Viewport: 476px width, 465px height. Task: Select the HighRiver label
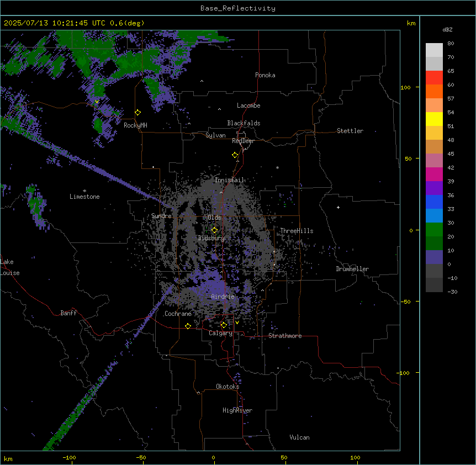pyautogui.click(x=237, y=410)
